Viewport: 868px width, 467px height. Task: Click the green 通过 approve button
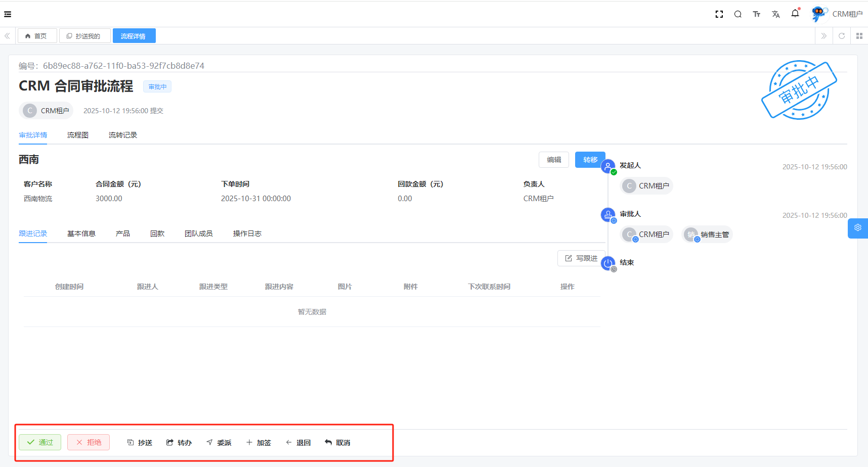tap(40, 442)
